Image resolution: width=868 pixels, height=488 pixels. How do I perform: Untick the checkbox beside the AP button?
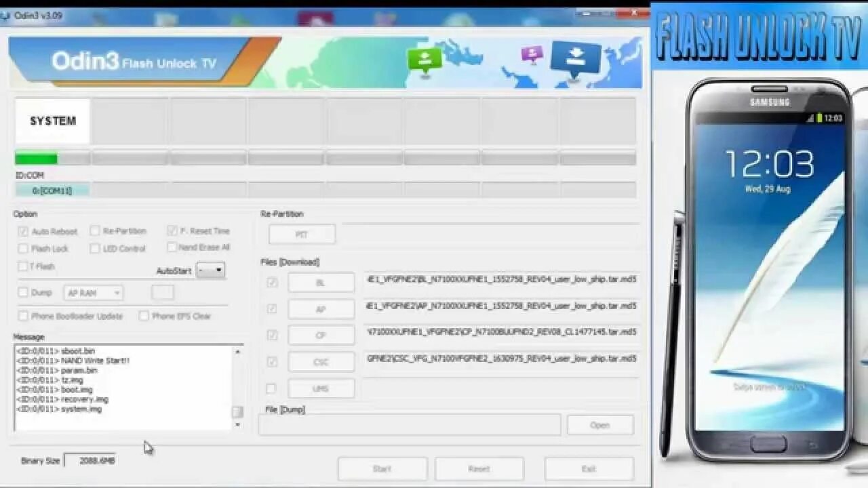coord(272,309)
